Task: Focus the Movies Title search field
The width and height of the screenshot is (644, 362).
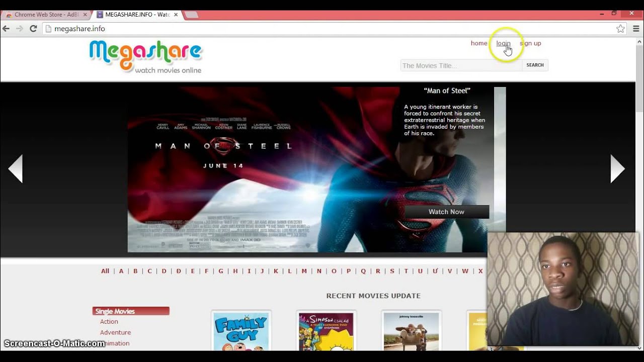Action: (461, 65)
